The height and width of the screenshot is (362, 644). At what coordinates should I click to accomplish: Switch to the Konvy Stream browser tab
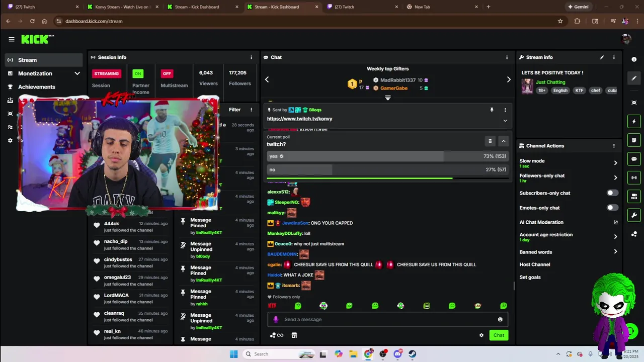[x=122, y=7]
